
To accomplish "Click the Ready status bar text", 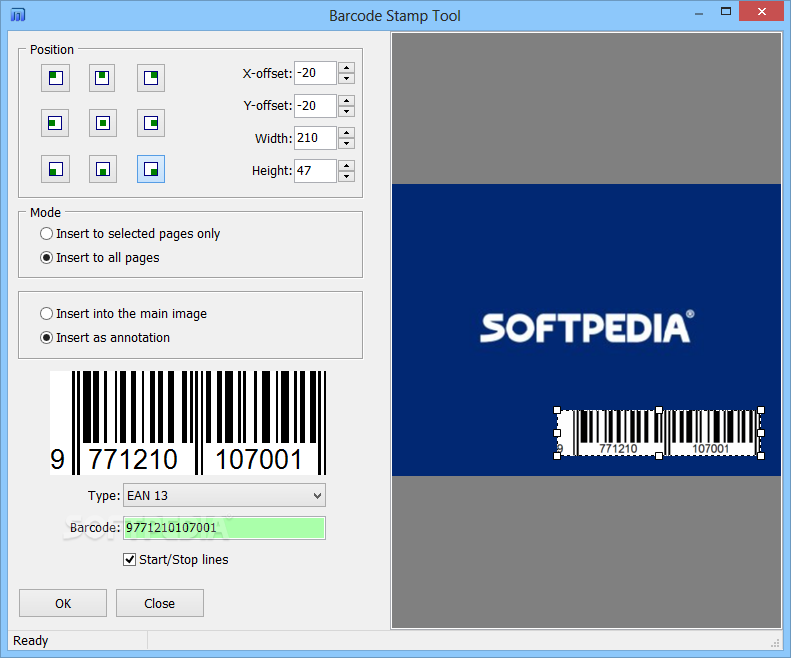I will tap(31, 641).
